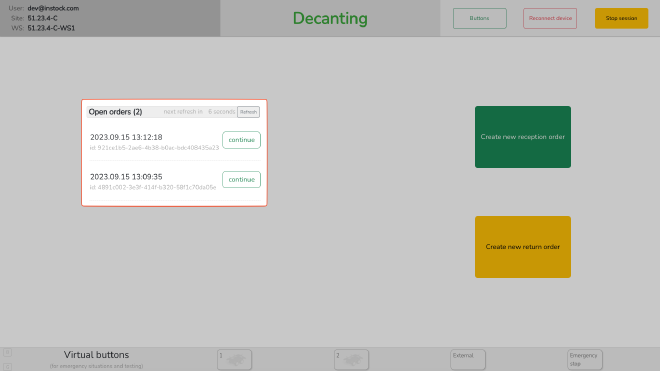This screenshot has width=660, height=371.
Task: Click virtual button 1 with hand icon
Action: [x=234, y=360]
